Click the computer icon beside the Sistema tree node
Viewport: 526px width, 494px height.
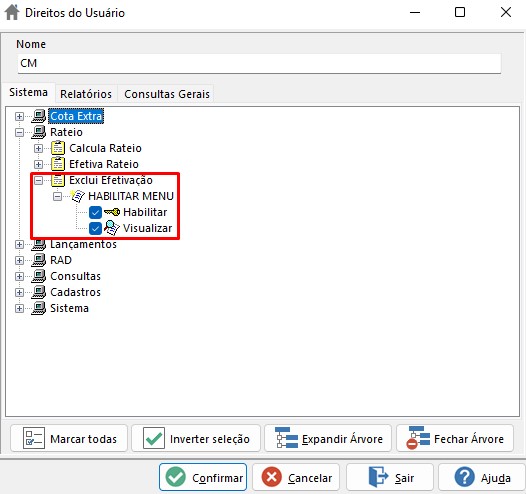(x=39, y=308)
